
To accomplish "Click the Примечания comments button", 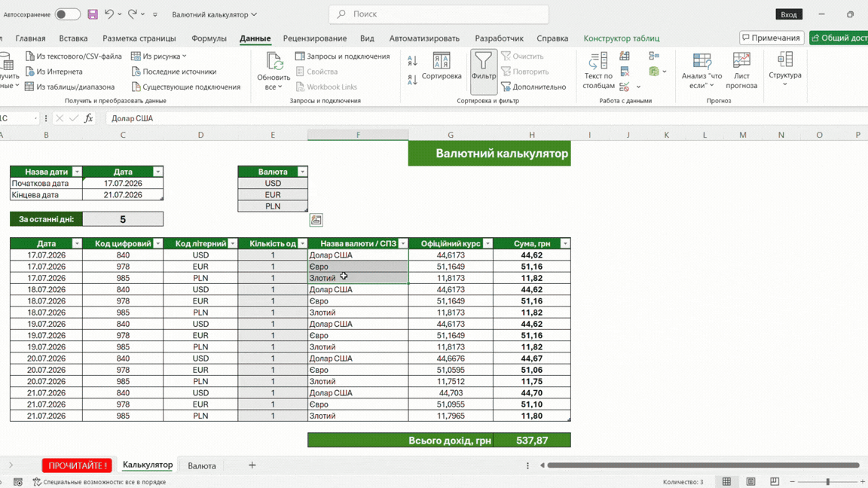I will (x=771, y=38).
